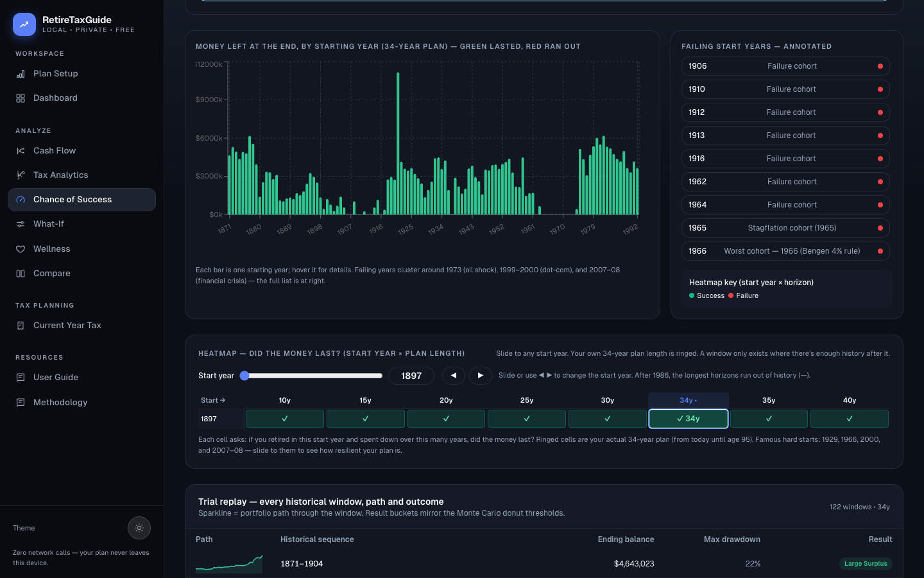Click the RetireTaxGuide logo icon
The width and height of the screenshot is (924, 578).
pos(24,24)
